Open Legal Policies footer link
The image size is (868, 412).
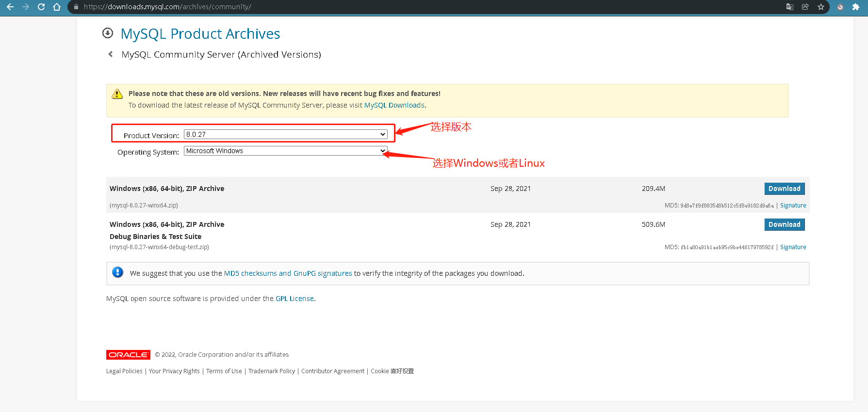124,371
